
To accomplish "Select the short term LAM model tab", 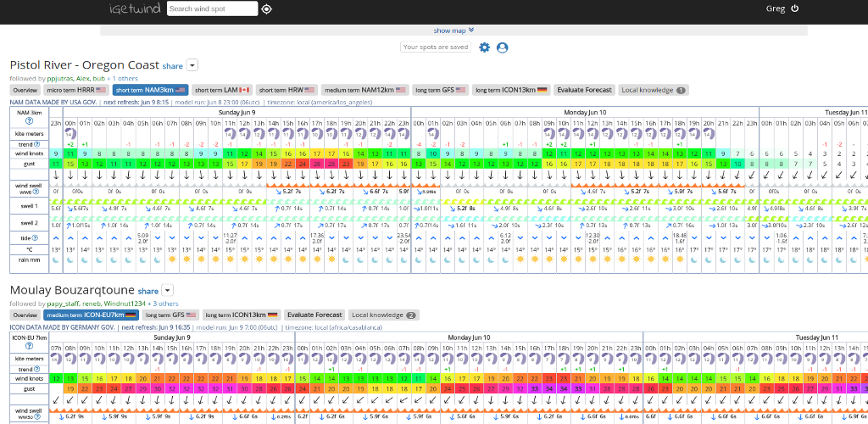I will [222, 90].
